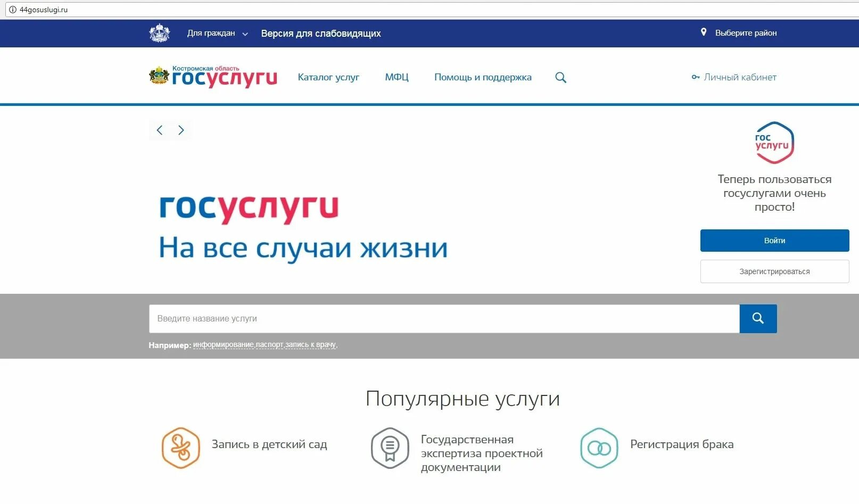Click the 'Зарегистрироваться' button
The image size is (859, 504).
[774, 271]
